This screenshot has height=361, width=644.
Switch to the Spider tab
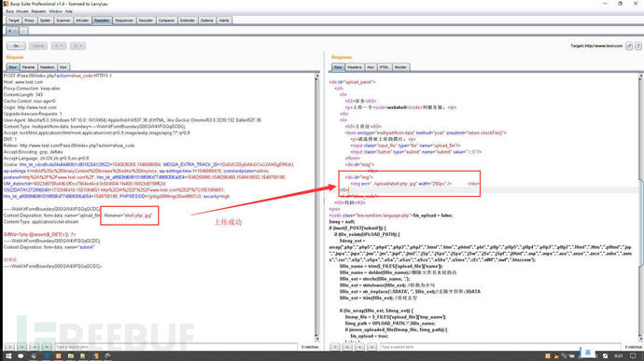[45, 21]
